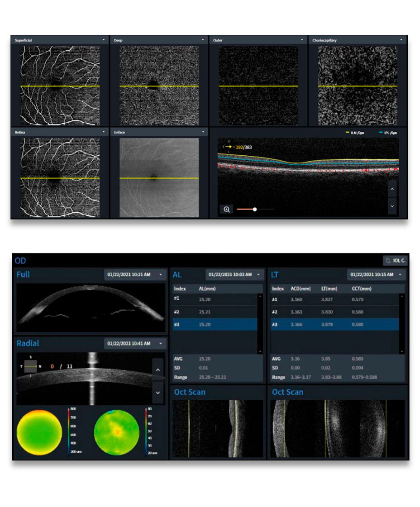420x507 pixels.
Task: Click the magnifier zoom icon under B-scan
Action: point(227,209)
